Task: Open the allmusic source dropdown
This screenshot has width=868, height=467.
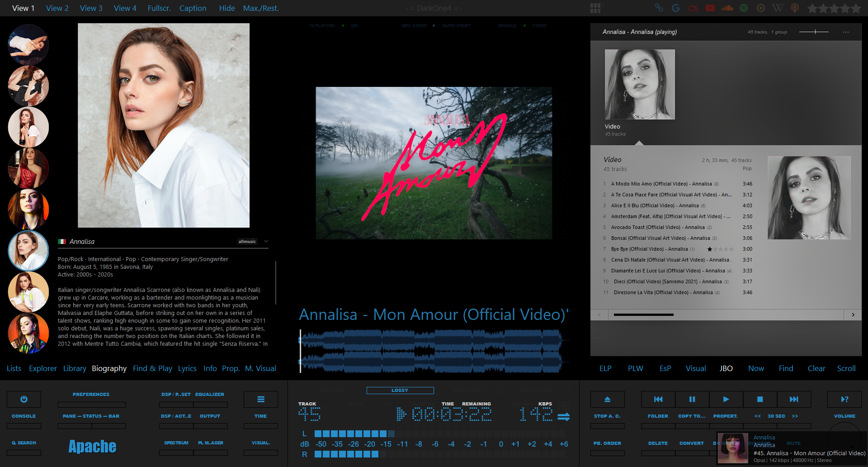Action: coord(247,242)
